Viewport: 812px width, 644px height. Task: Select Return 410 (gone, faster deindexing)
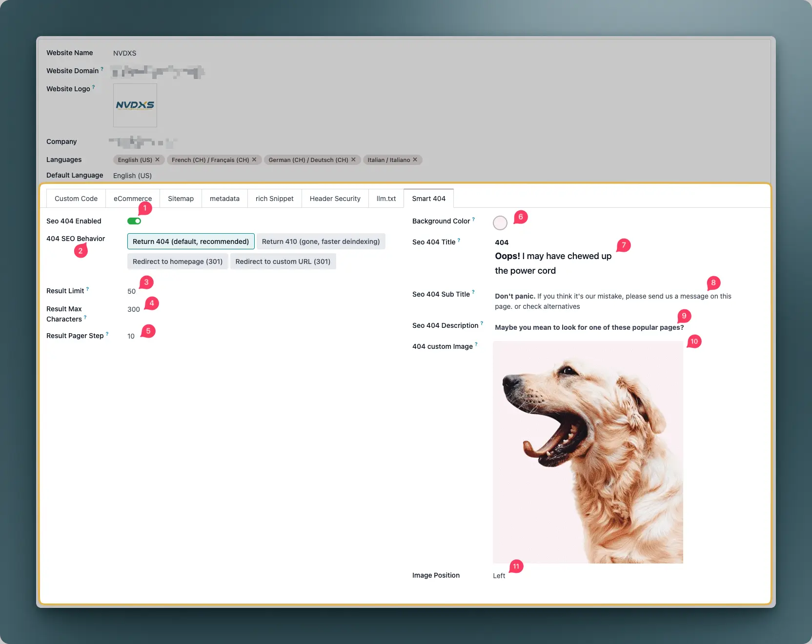pos(321,241)
